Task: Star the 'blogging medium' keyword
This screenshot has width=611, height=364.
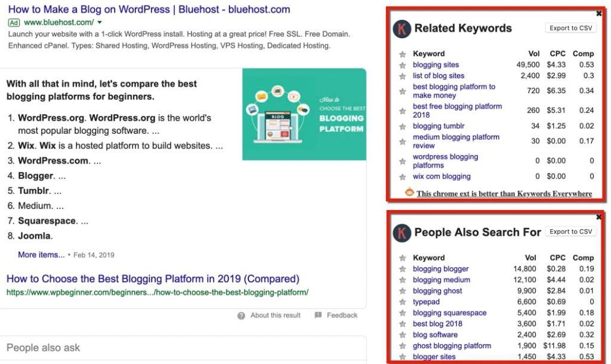Action: pos(403,280)
